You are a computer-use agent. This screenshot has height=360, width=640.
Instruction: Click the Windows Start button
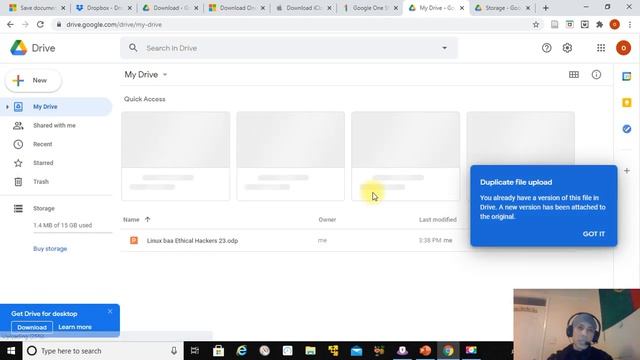click(x=11, y=351)
